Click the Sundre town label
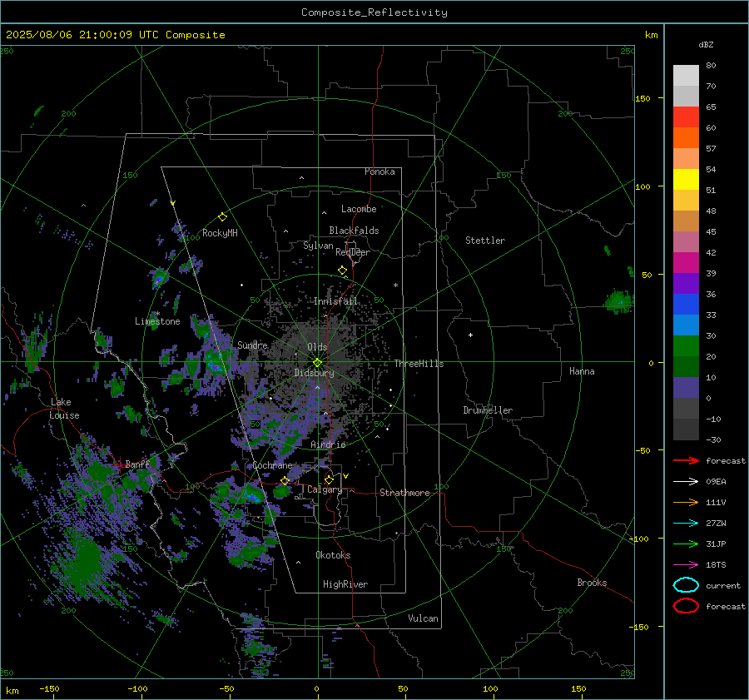This screenshot has width=749, height=700. 252,345
